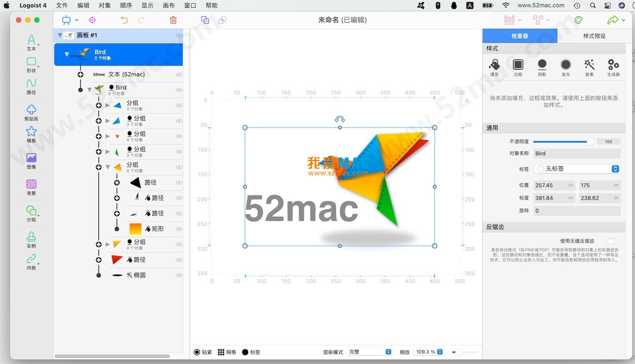Choose the 背景 background tool

31,187
